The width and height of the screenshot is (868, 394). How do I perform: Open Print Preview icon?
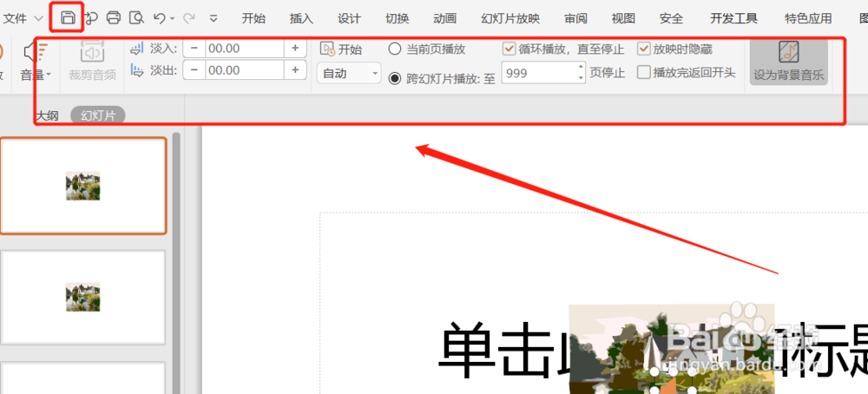(x=136, y=17)
